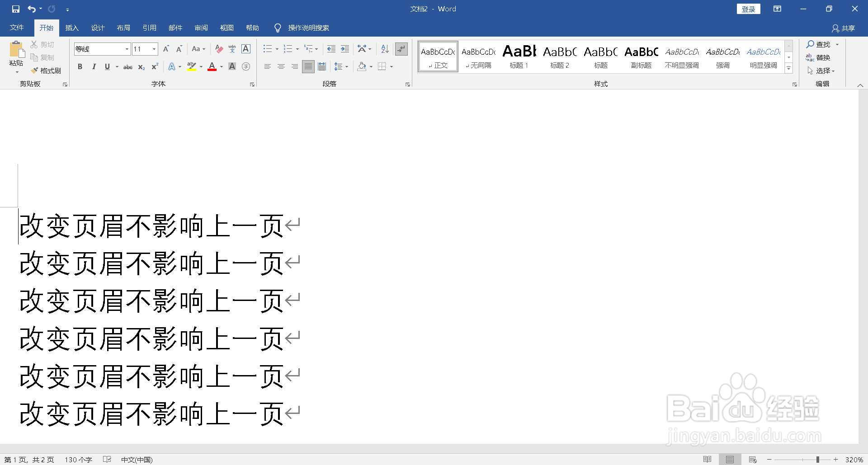Screen dimensions: 868x465
Task: Apply Subtitle (副标题) style
Action: [641, 56]
